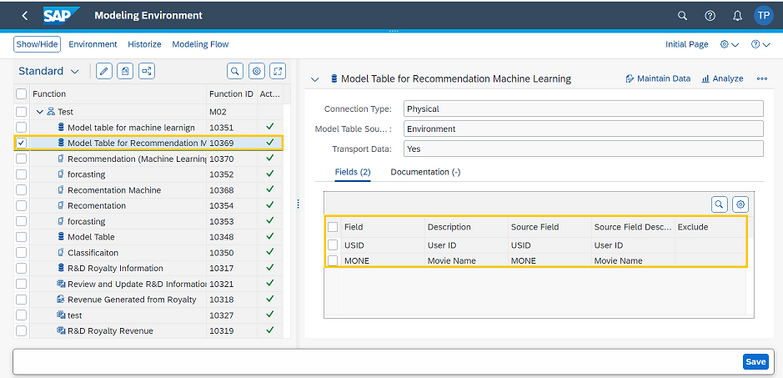
Task: Click green check for function 10351
Action: click(x=270, y=127)
